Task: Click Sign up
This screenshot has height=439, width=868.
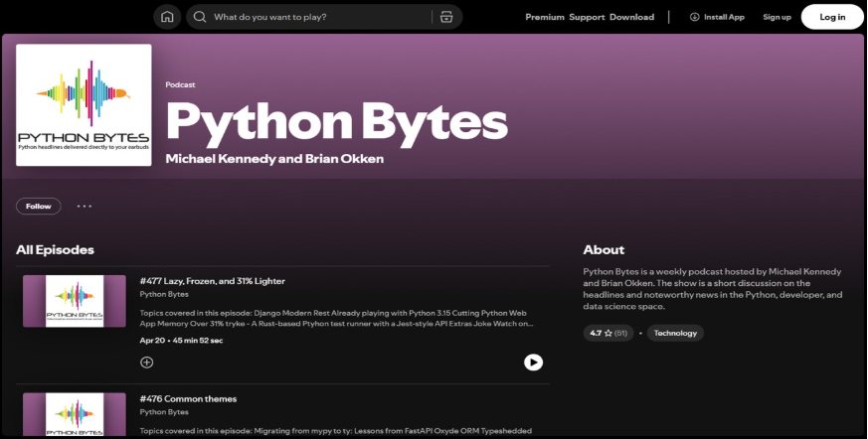Action: (x=777, y=17)
